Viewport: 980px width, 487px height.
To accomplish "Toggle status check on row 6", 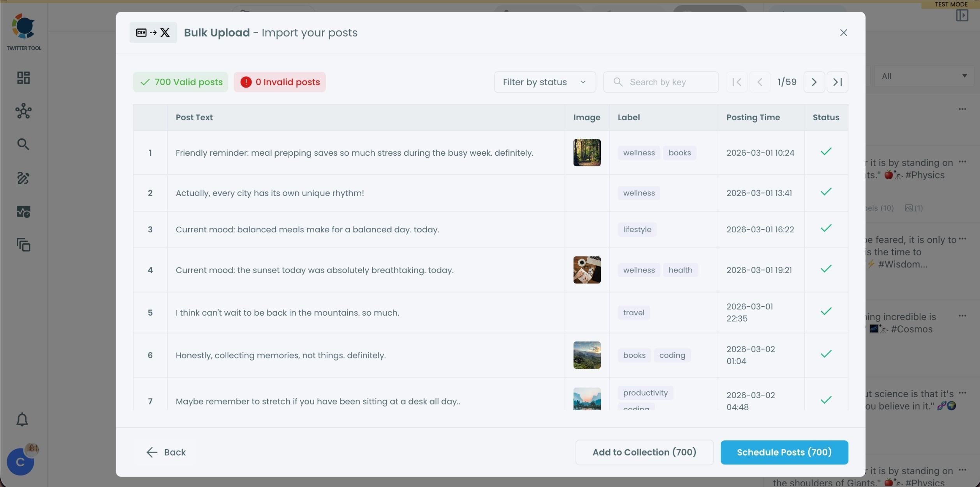I will (x=826, y=354).
